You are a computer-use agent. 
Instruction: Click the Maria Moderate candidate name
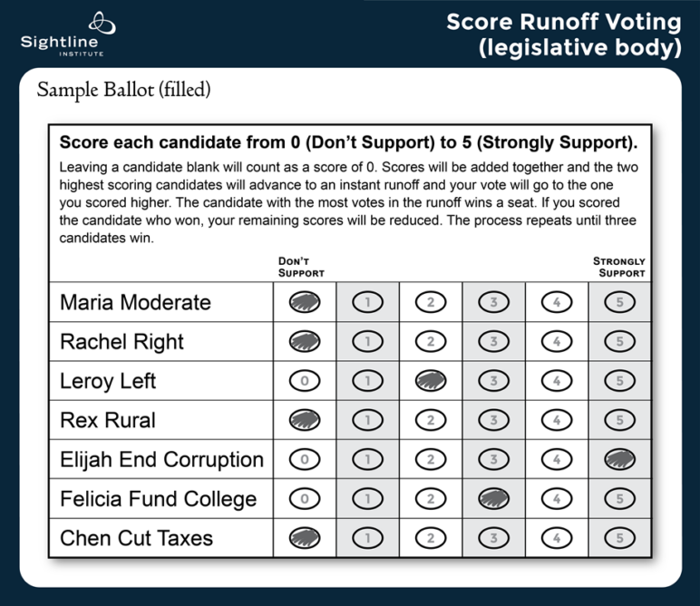(135, 302)
